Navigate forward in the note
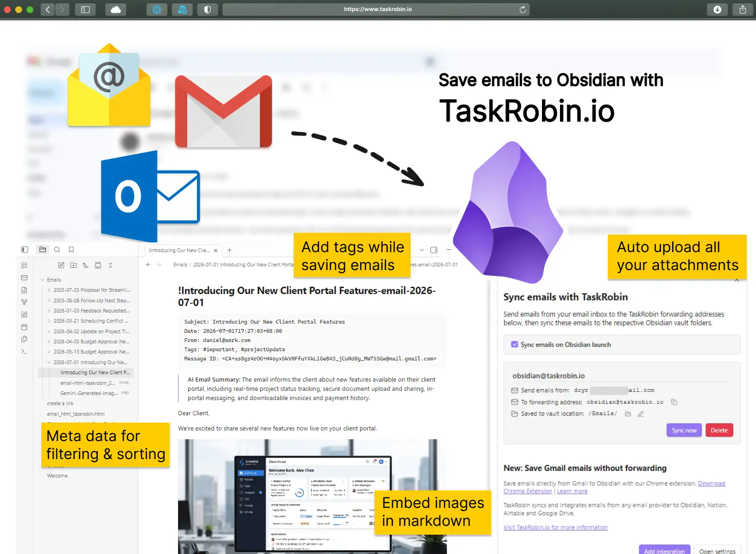 coord(159,265)
